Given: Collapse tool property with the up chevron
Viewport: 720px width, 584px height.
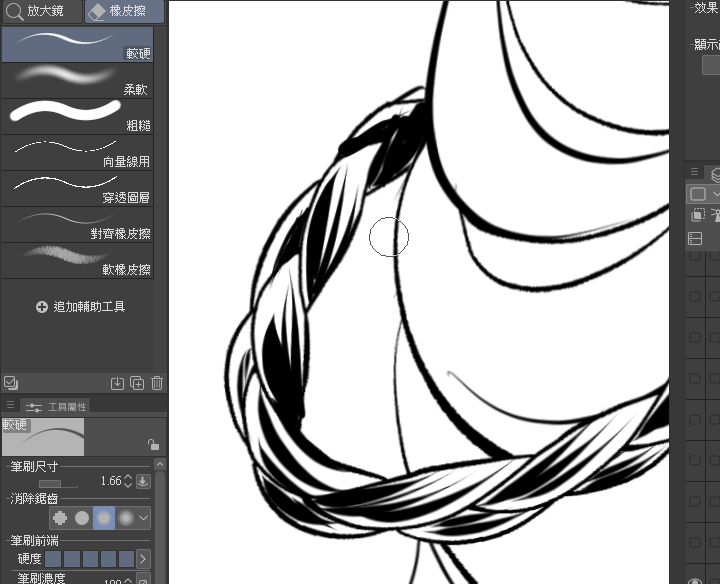Looking at the screenshot, I should [x=160, y=465].
